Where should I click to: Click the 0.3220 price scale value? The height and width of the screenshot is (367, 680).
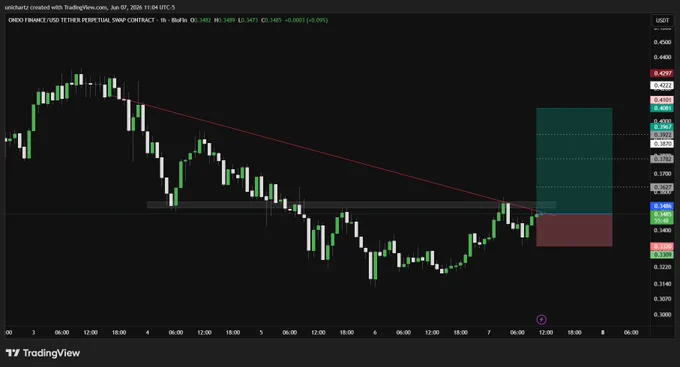click(x=662, y=267)
